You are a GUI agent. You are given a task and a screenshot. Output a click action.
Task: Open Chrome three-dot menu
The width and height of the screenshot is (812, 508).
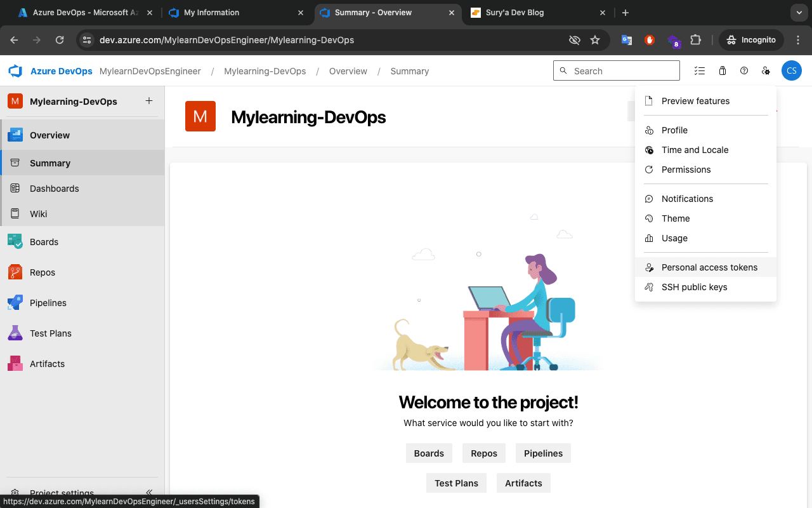[x=799, y=40]
